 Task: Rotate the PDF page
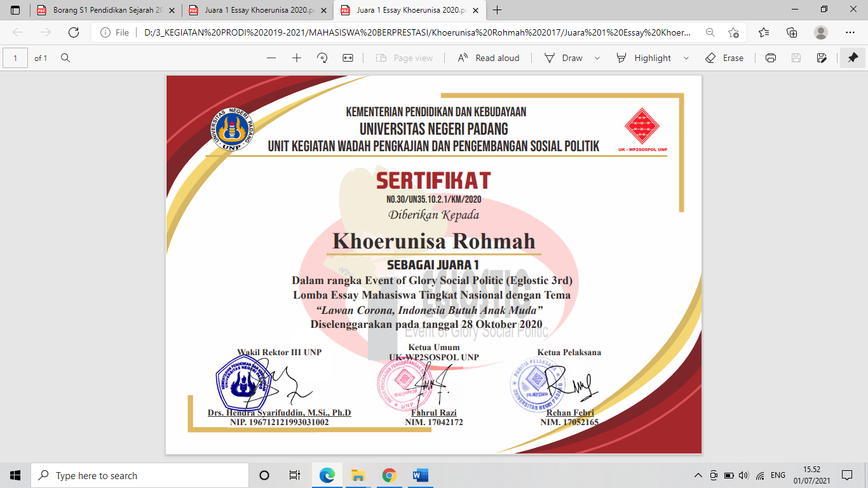click(322, 58)
